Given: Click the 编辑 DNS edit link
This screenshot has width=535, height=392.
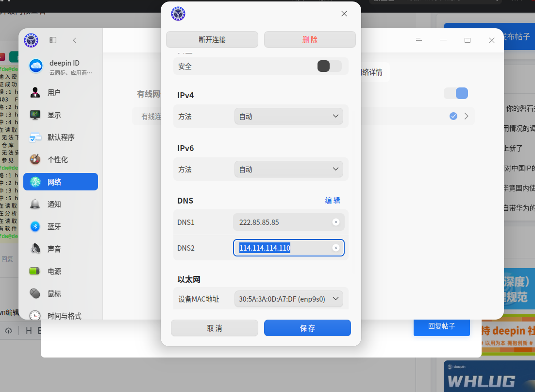Looking at the screenshot, I should tap(333, 201).
